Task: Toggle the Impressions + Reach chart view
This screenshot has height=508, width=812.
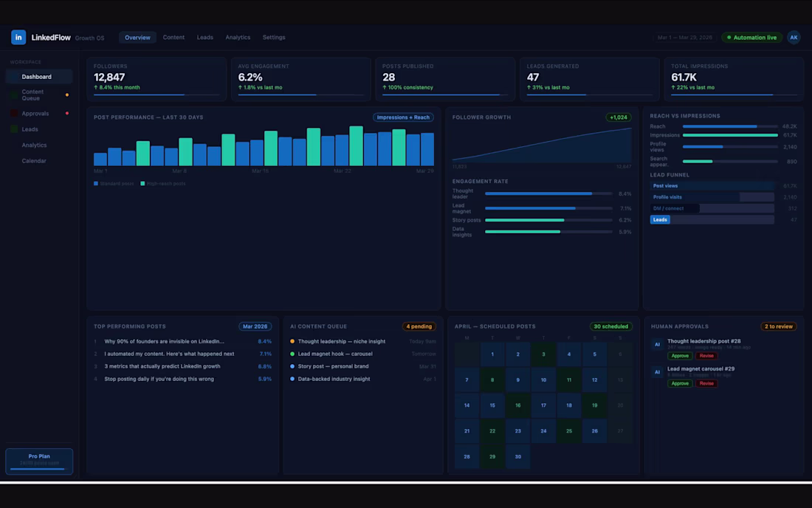Action: tap(404, 117)
